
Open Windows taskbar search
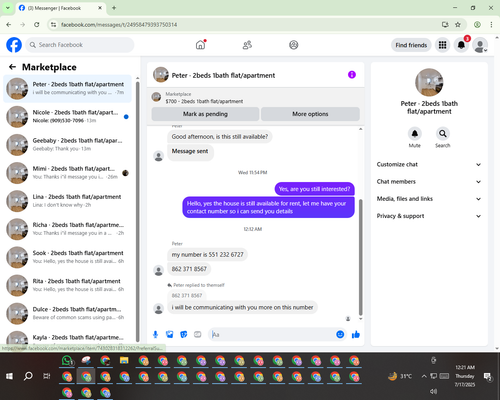click(28, 376)
